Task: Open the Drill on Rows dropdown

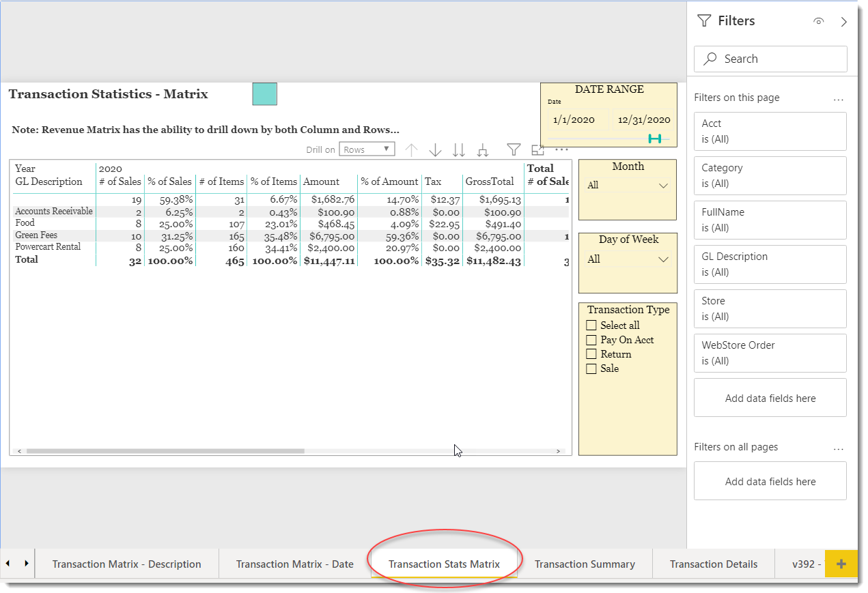Action: click(x=367, y=149)
